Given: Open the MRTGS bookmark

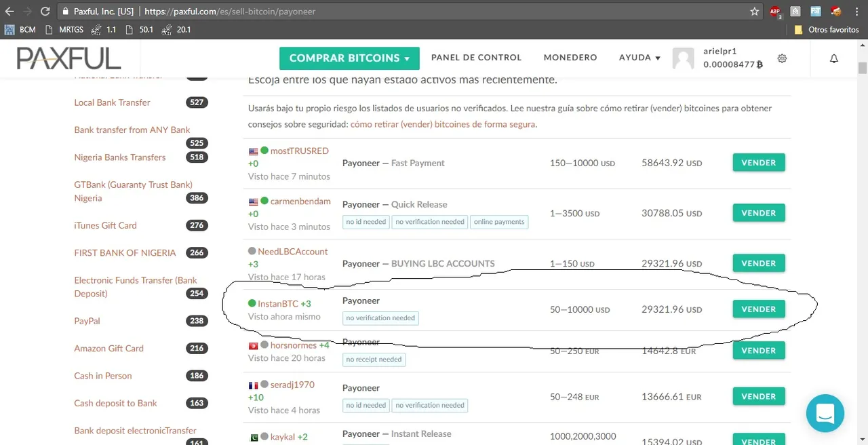Looking at the screenshot, I should (65, 30).
